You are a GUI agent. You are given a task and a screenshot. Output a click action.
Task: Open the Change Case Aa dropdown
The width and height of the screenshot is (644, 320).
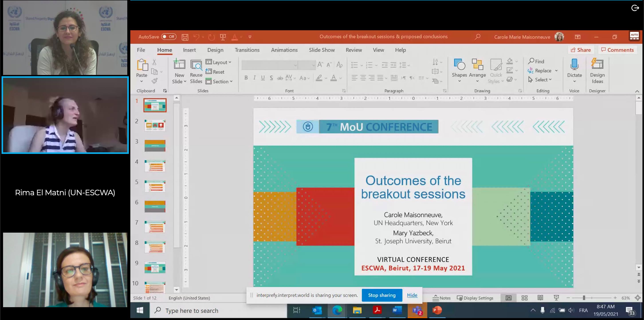[304, 78]
